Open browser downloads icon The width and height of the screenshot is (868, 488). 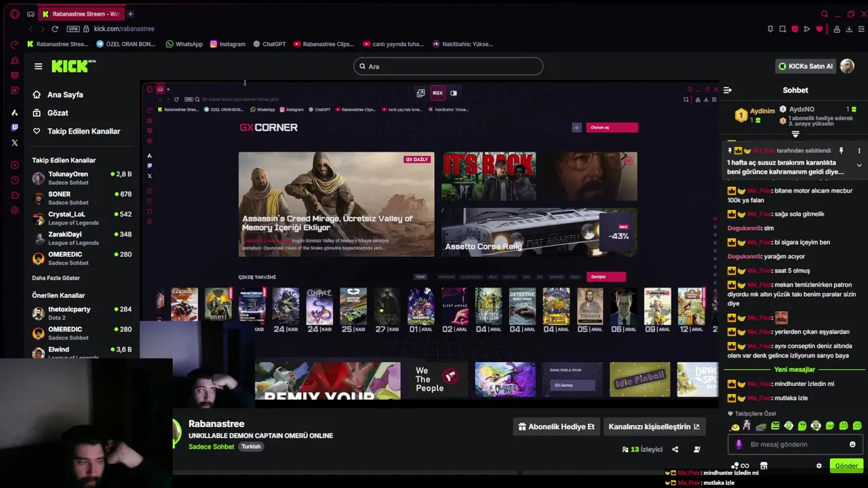tap(849, 29)
